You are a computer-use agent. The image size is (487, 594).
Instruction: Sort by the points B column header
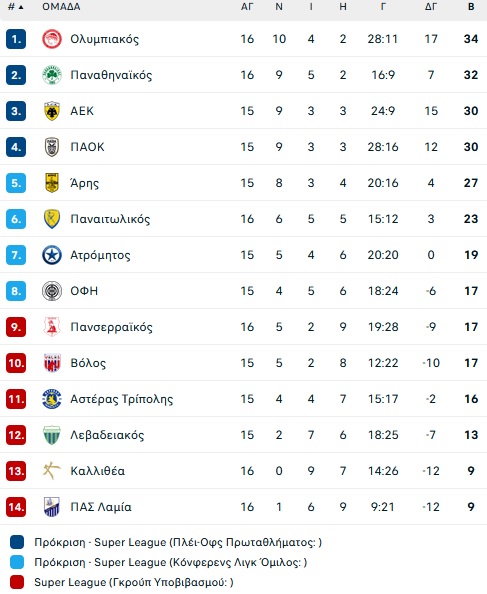click(x=471, y=7)
